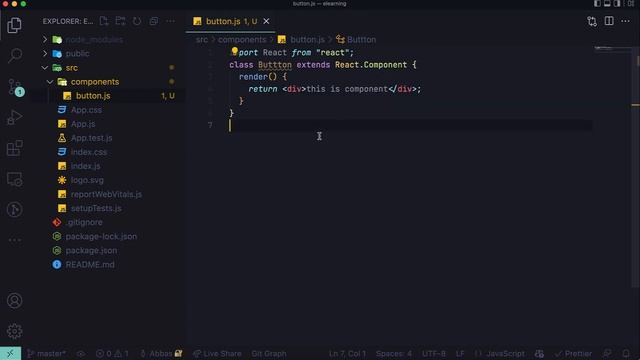Click components in the breadcrumb
This screenshot has width=640, height=360.
[x=242, y=40]
